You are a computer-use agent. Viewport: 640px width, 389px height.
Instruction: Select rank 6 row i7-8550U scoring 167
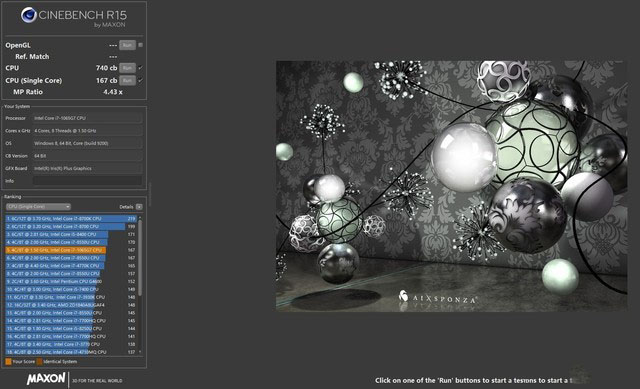pos(71,258)
